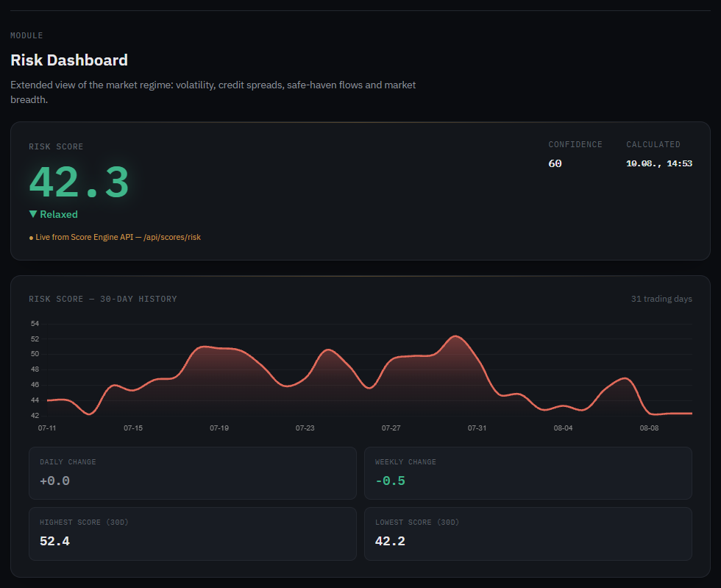Select the 42.3 risk score value
This screenshot has height=588, width=721.
[x=79, y=183]
